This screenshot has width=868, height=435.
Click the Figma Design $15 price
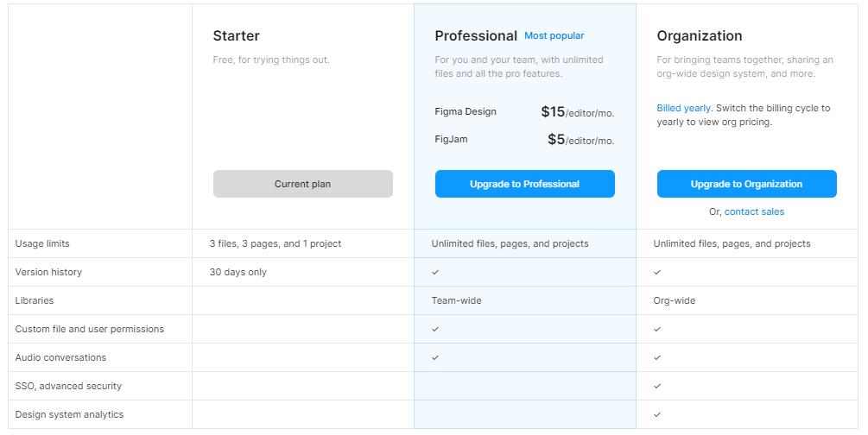pos(578,112)
